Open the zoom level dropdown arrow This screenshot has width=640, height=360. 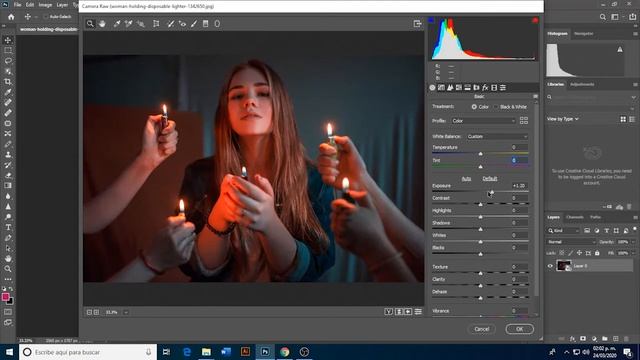tap(126, 312)
